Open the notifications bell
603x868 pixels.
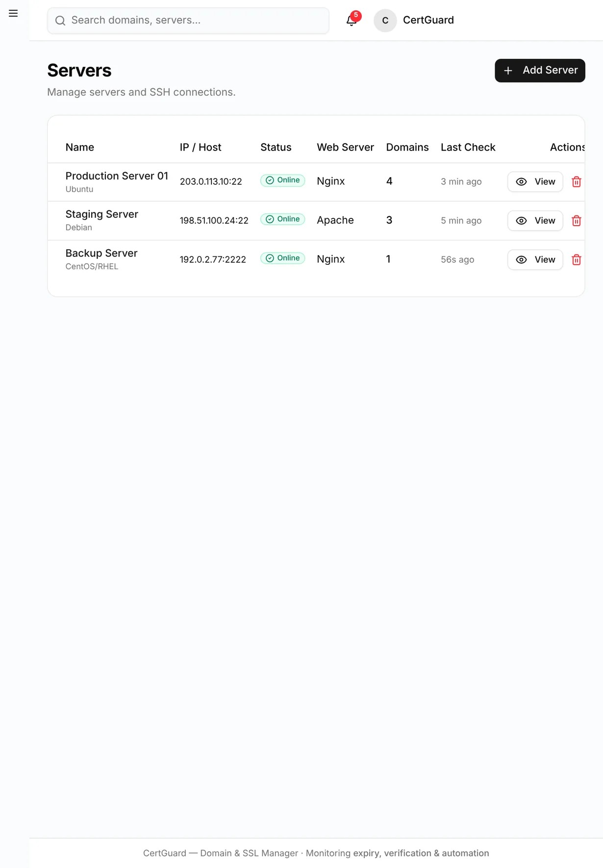click(351, 21)
